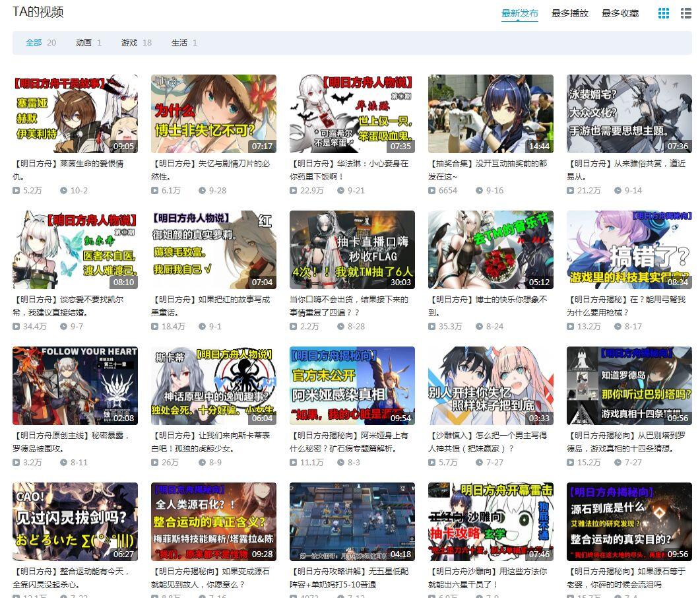Image resolution: width=700 pixels, height=598 pixels.
Task: Click clock icon beside date 8-24
Action: tap(479, 326)
